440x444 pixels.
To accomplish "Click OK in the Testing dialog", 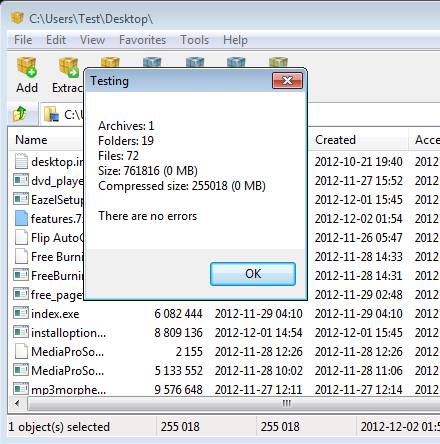I will point(253,274).
